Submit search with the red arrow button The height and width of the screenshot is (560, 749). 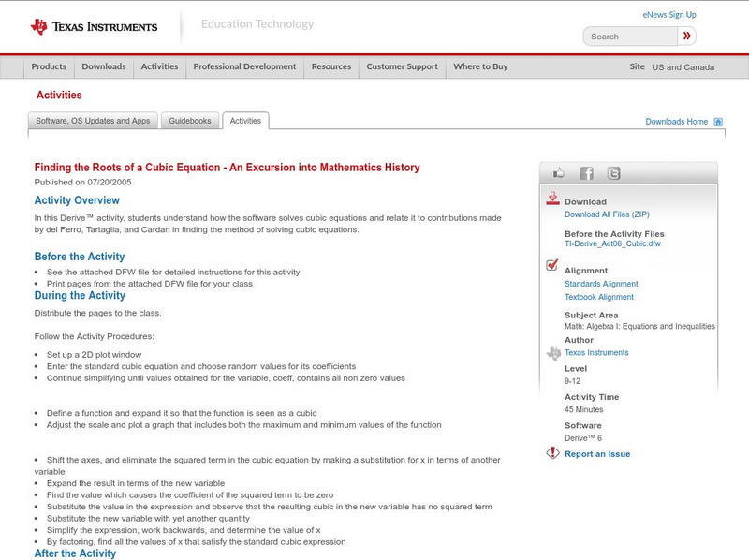tap(686, 36)
